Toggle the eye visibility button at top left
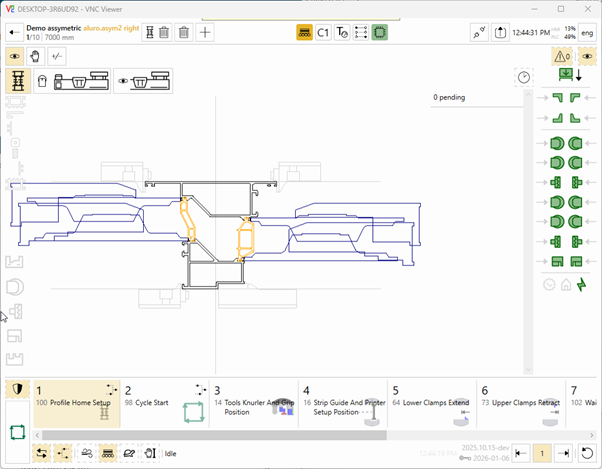The height and width of the screenshot is (469, 602). 14,56
